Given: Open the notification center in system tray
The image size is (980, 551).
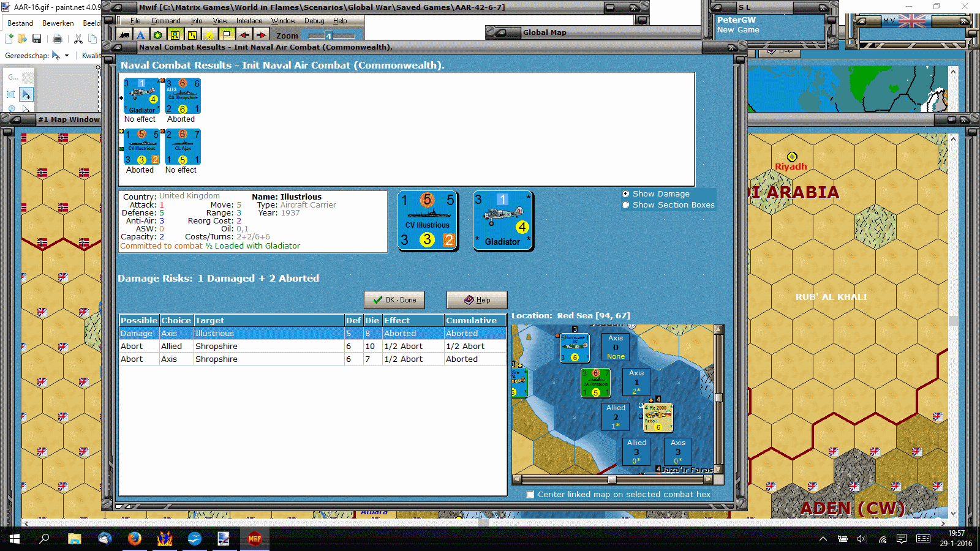Looking at the screenshot, I should 902,539.
